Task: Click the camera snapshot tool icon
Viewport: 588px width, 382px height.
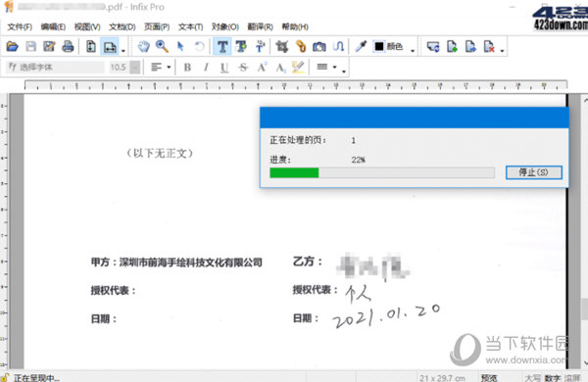Action: coord(319,46)
